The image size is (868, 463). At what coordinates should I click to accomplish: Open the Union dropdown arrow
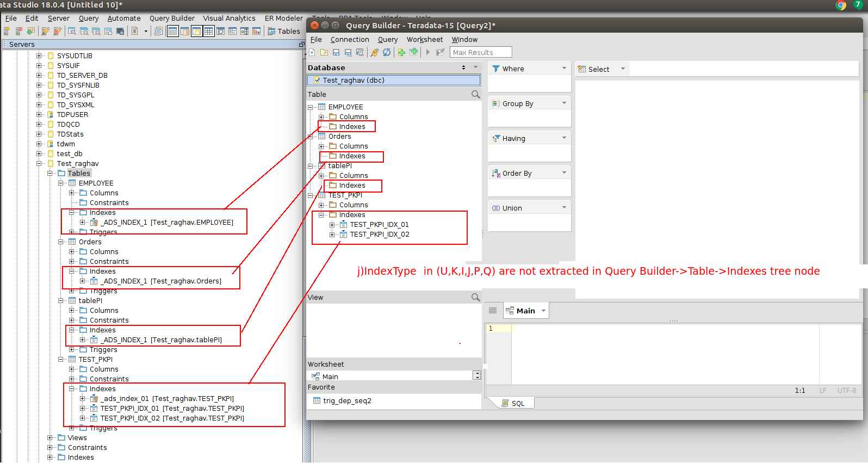coord(564,208)
